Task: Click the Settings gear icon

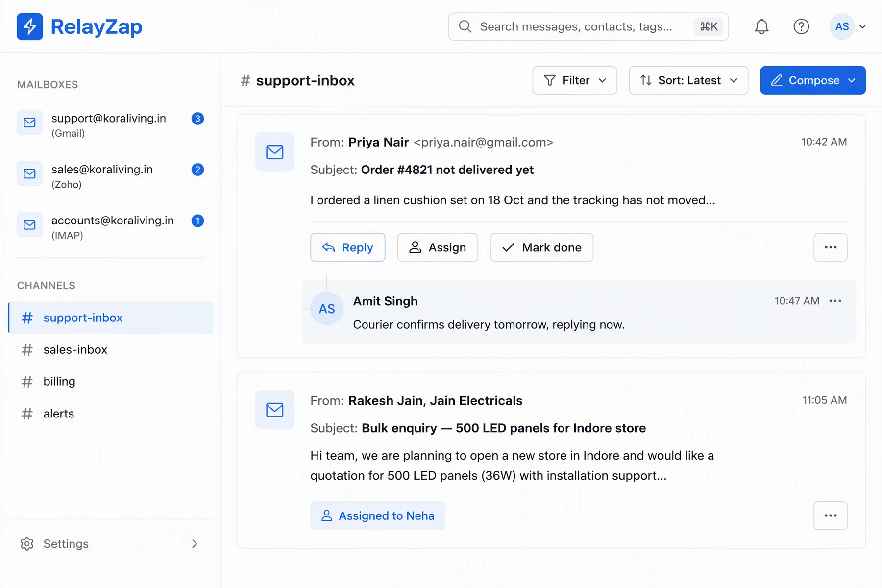Action: pos(27,544)
